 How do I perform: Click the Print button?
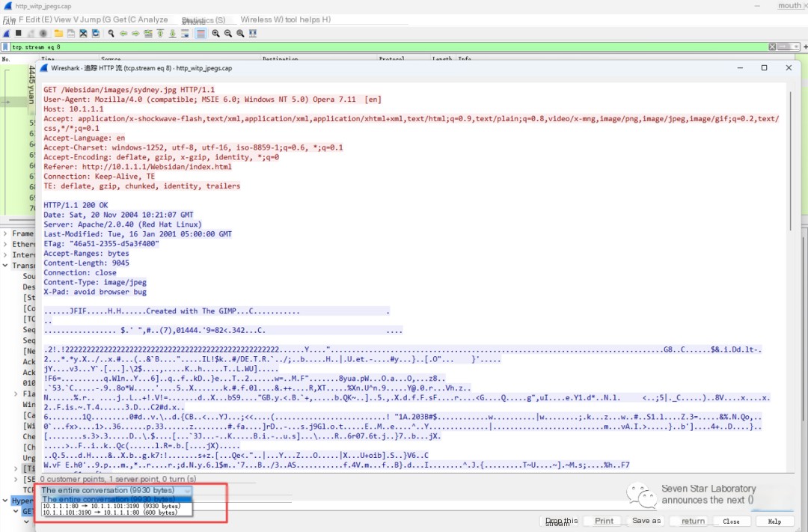pyautogui.click(x=604, y=522)
